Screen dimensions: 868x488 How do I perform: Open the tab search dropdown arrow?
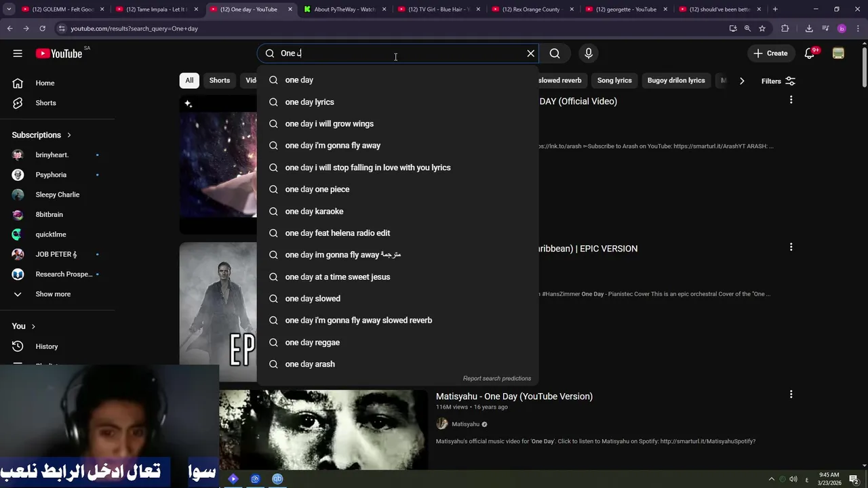[x=9, y=9]
